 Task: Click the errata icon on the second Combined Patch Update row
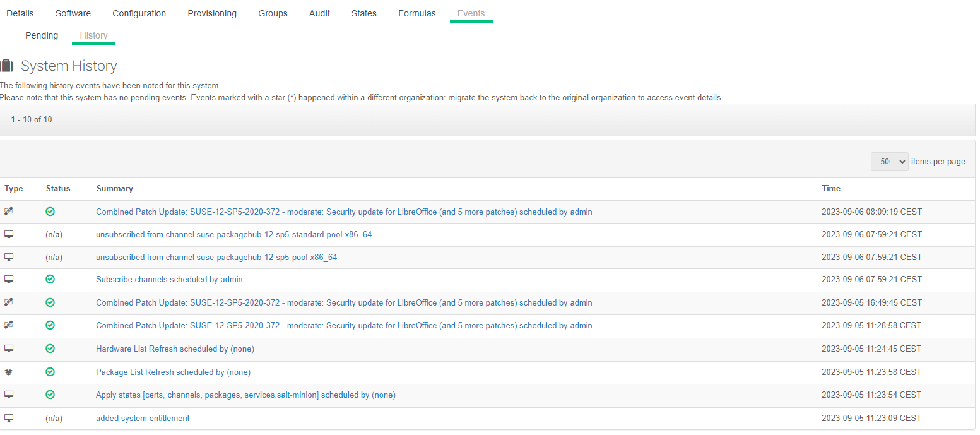(8, 302)
